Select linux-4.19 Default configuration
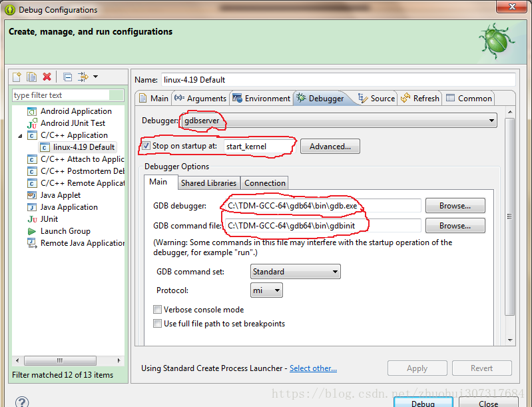Screen dimensions: 532x407 [x=84, y=147]
